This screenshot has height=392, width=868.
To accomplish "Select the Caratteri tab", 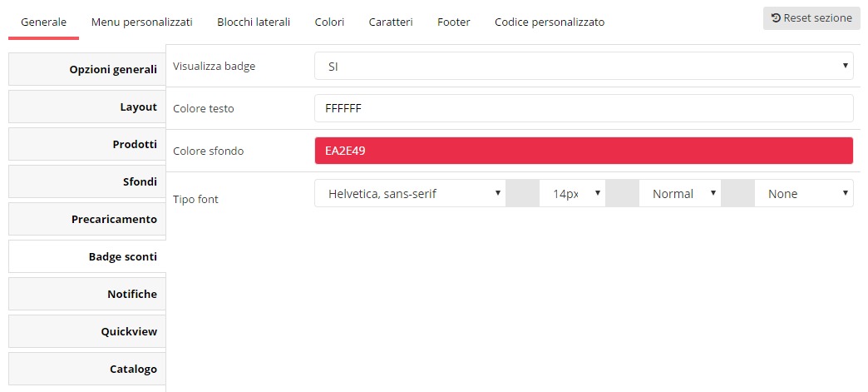I will (391, 22).
